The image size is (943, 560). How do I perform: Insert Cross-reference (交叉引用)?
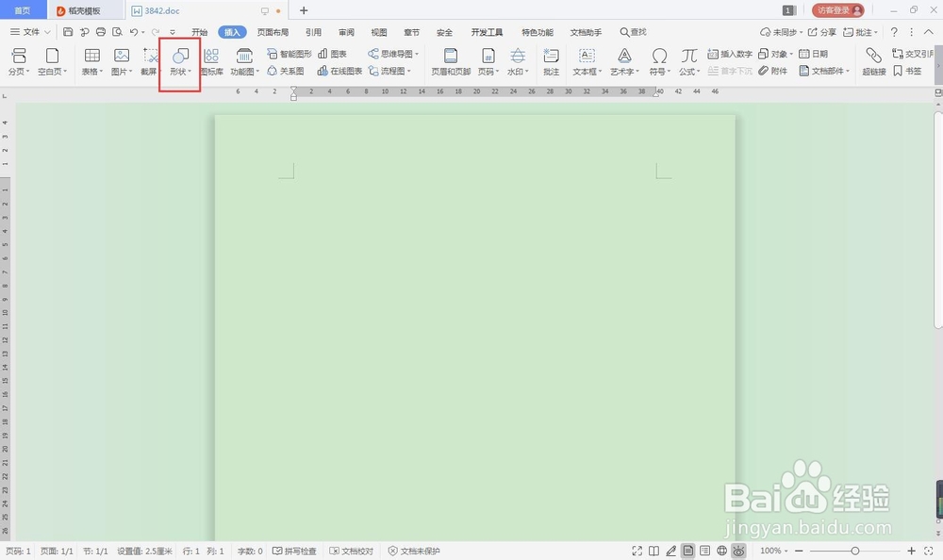tap(914, 54)
